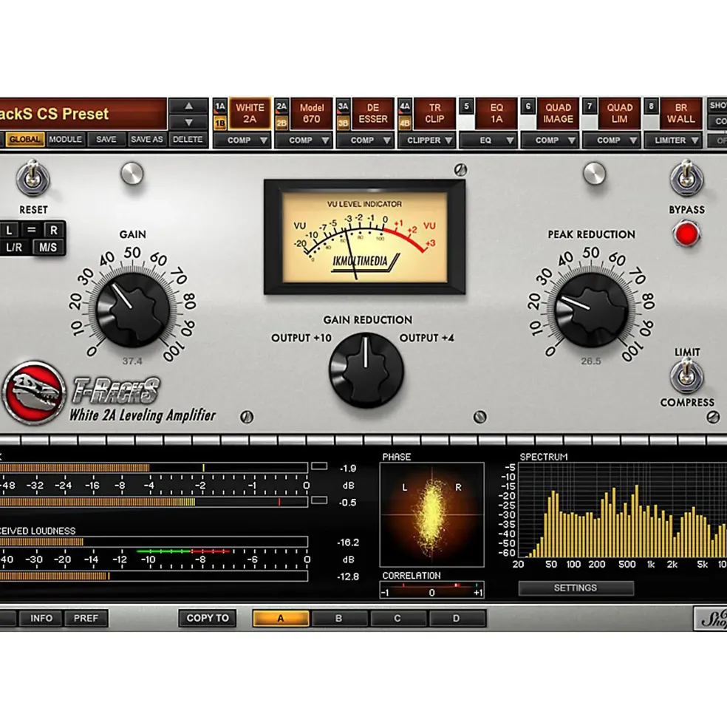Screen dimensions: 727x728
Task: Open the QUAD LIM module
Action: point(620,114)
